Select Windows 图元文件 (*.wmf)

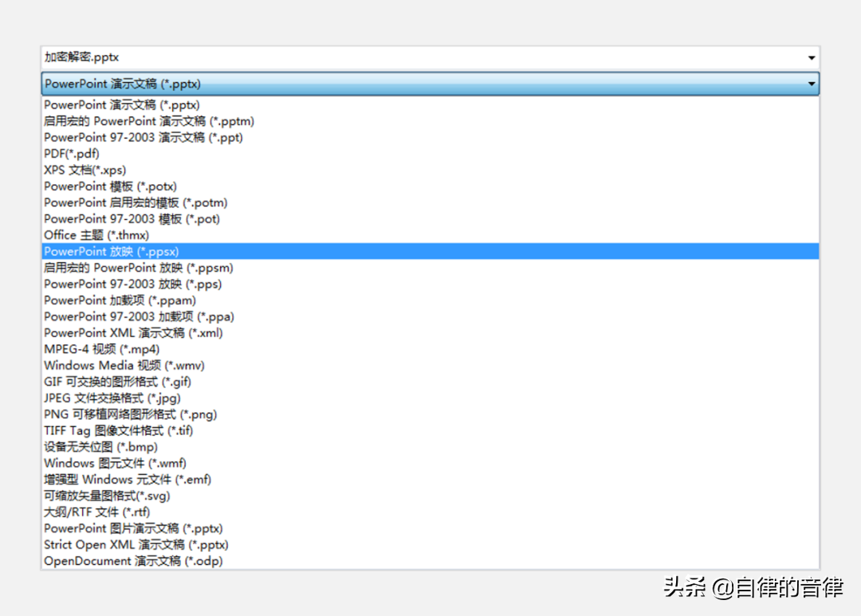pyautogui.click(x=431, y=463)
